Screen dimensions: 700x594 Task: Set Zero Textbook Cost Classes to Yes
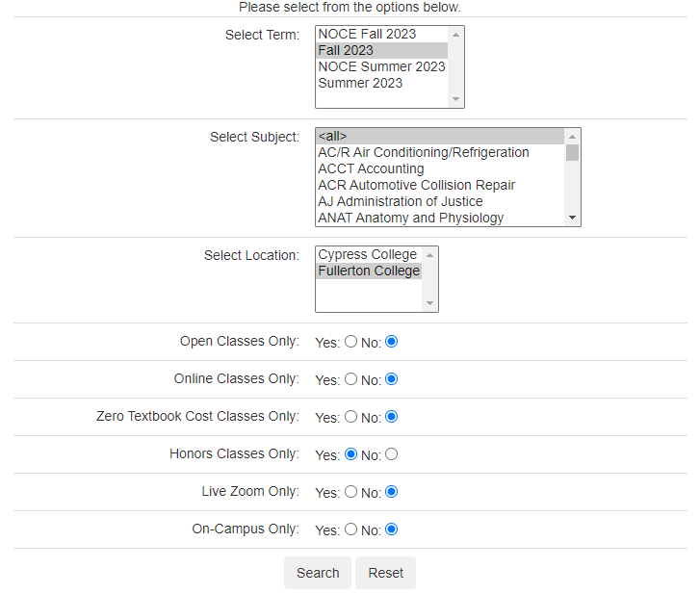point(350,417)
